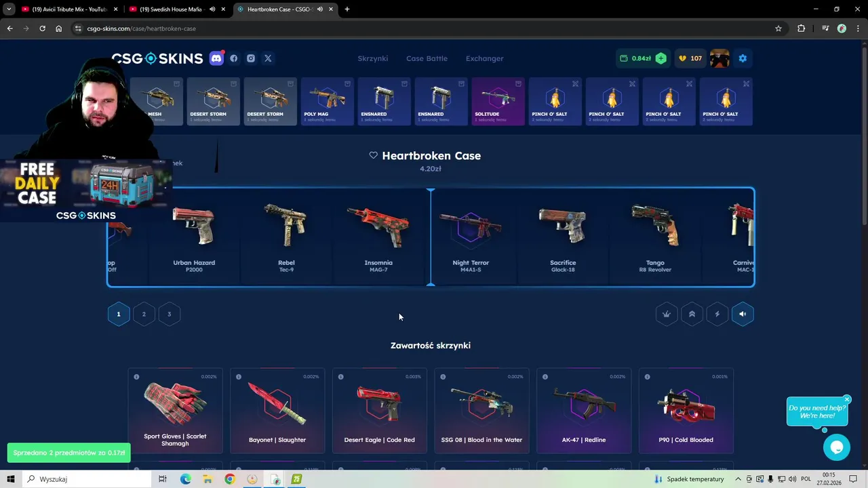Screen dimensions: 868x488
Task: Open the settings gear icon
Action: click(x=743, y=58)
